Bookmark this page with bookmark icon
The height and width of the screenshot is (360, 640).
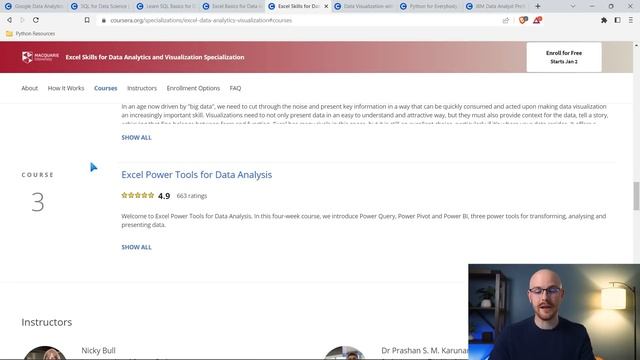pyautogui.click(x=87, y=20)
